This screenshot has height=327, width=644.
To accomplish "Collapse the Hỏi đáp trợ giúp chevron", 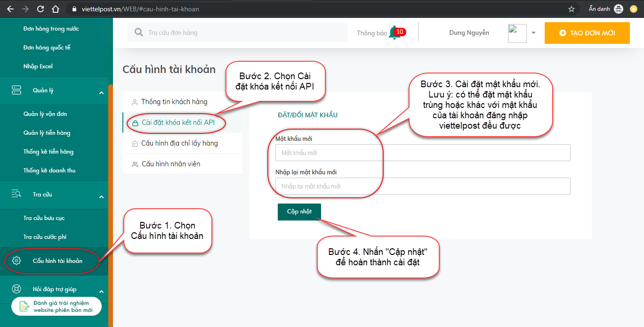I will coord(101,292).
